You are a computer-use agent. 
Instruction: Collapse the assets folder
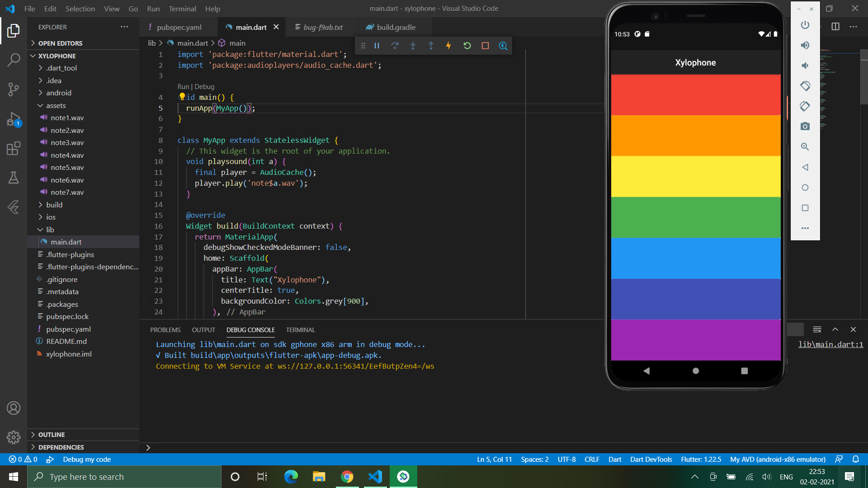tap(56, 105)
